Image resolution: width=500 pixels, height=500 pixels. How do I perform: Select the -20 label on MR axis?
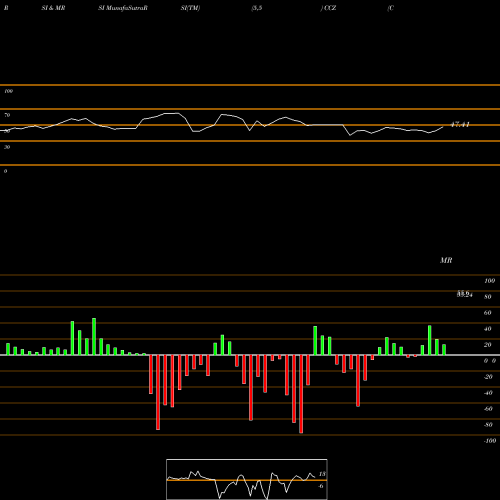(x=488, y=377)
